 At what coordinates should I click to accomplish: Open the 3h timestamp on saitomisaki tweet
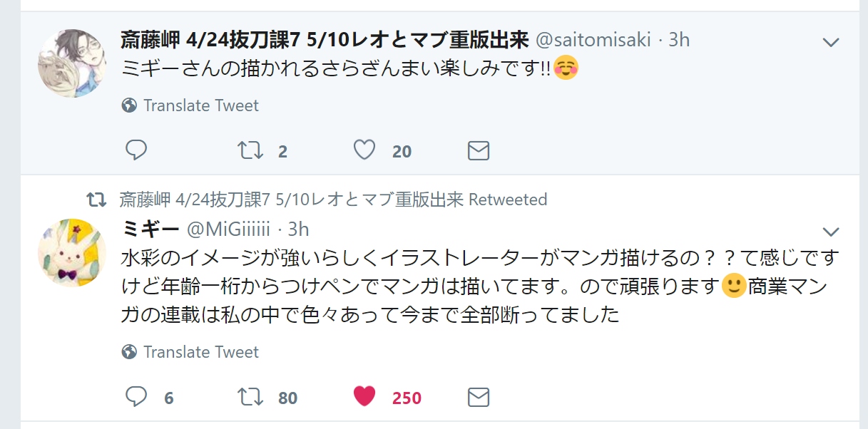679,40
